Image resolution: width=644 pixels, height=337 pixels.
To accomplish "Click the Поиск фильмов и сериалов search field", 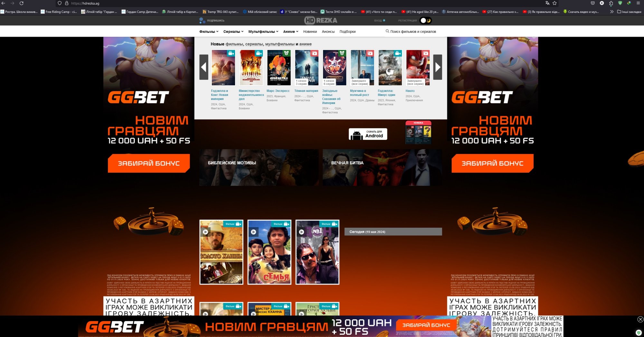I will (413, 31).
